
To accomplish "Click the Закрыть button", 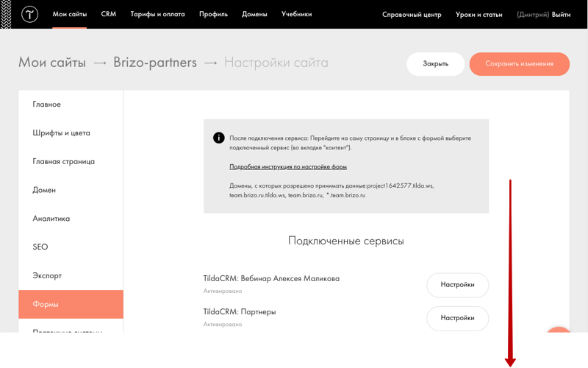I will [x=435, y=64].
